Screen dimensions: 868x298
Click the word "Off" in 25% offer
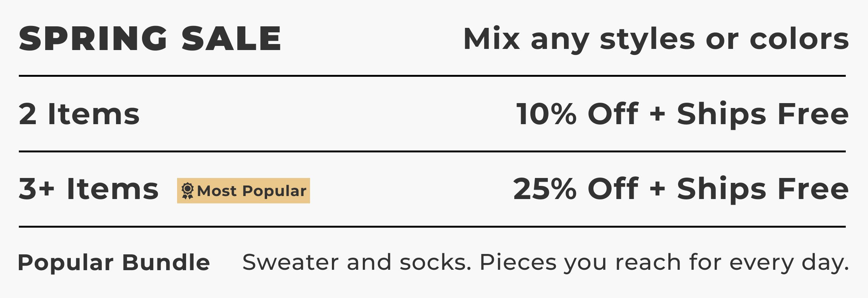613,189
